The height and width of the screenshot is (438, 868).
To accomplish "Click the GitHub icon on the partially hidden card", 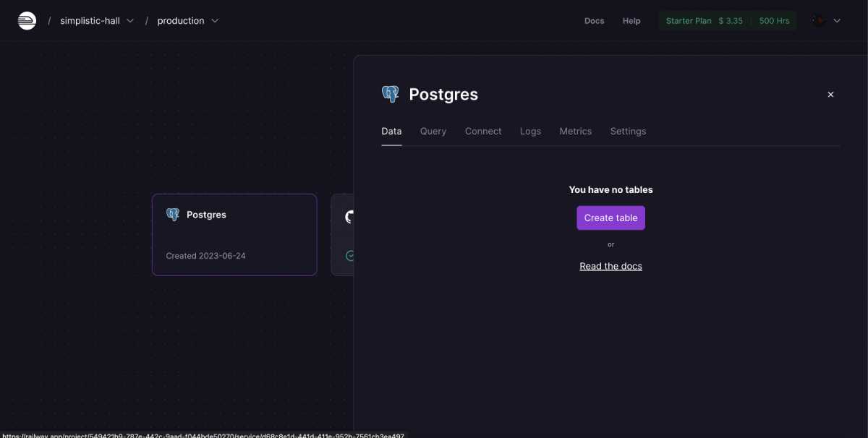I will point(350,216).
